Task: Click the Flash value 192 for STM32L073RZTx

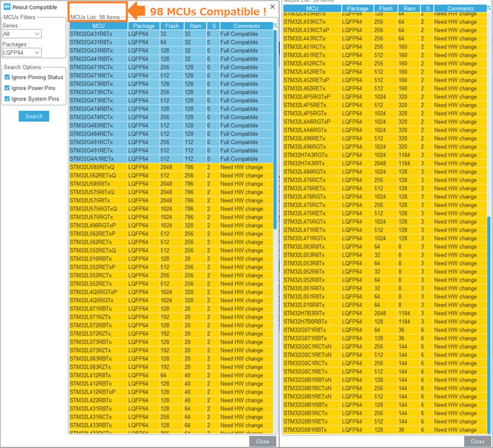Action: (164, 350)
